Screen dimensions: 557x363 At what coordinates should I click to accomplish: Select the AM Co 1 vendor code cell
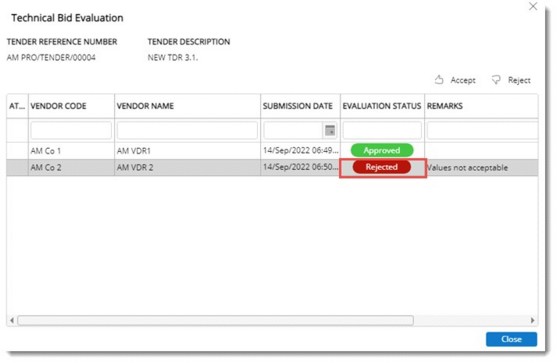(x=45, y=151)
